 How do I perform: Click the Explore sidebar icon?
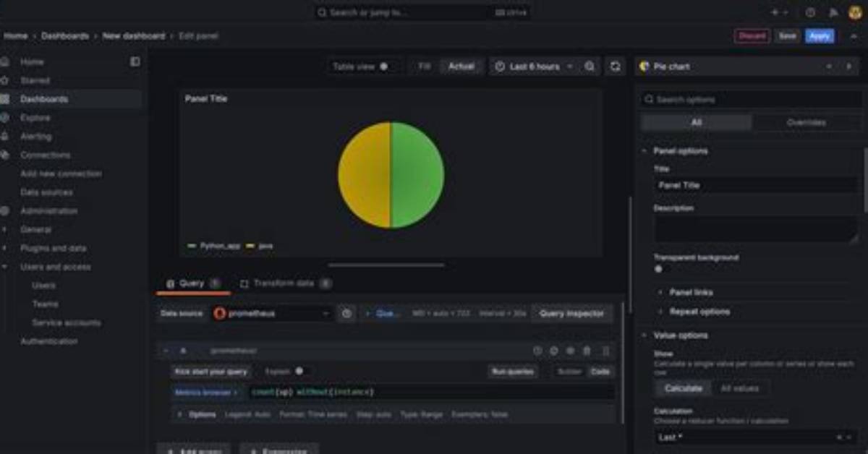[x=5, y=118]
